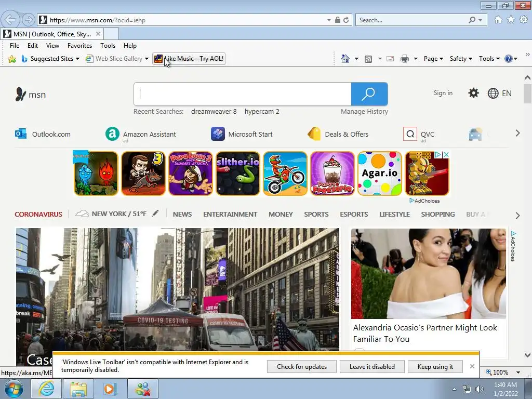Expand the Web Slice Gallery dropdown

click(147, 59)
